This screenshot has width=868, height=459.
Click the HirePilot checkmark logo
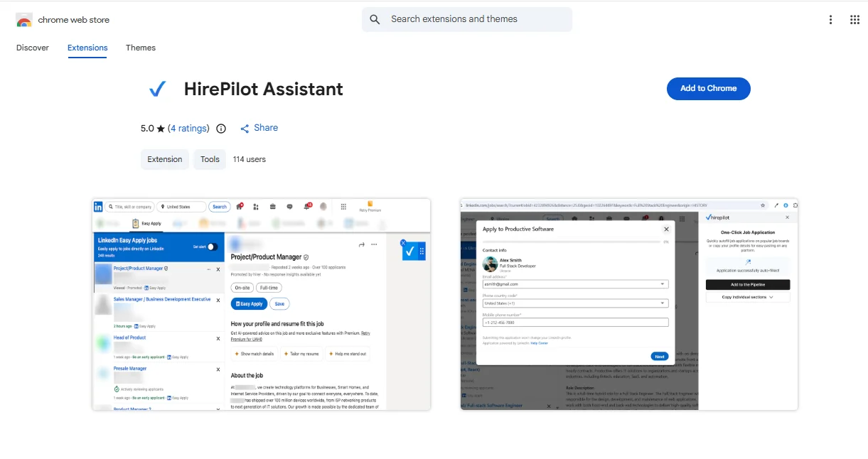point(157,89)
